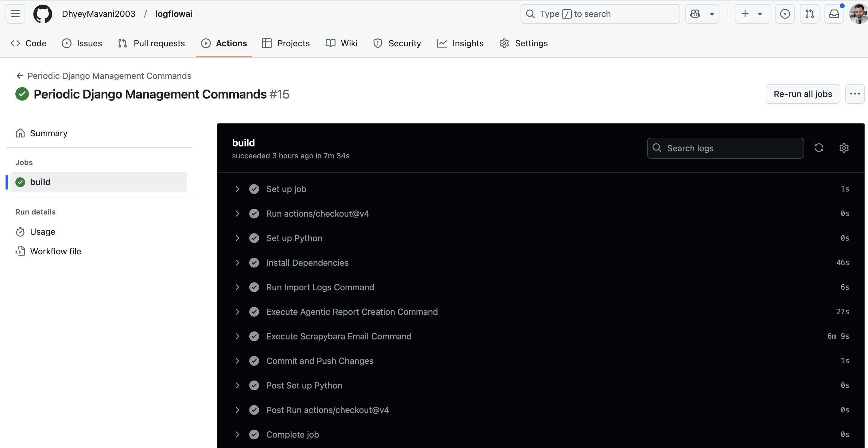Viewport: 868px width, 448px height.
Task: Click the Copilot icon in header
Action: coord(695,14)
